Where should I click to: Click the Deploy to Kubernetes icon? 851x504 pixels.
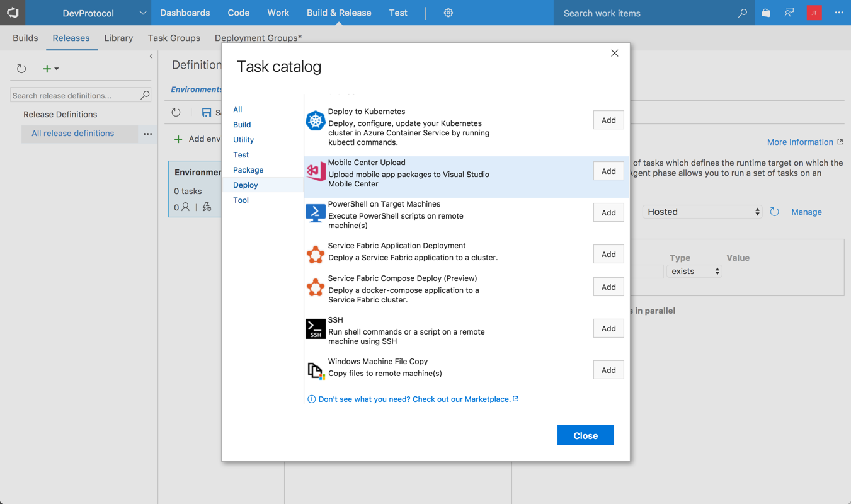(316, 120)
